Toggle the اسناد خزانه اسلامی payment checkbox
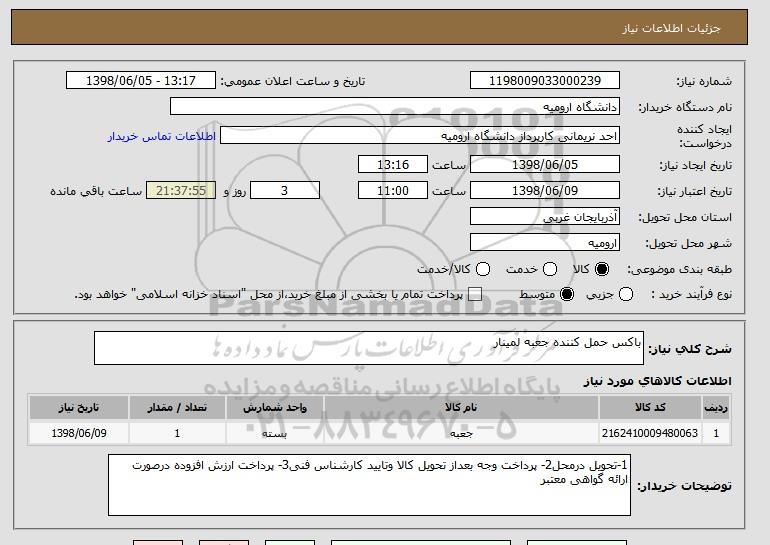Image resolution: width=770 pixels, height=545 pixels. tap(475, 294)
